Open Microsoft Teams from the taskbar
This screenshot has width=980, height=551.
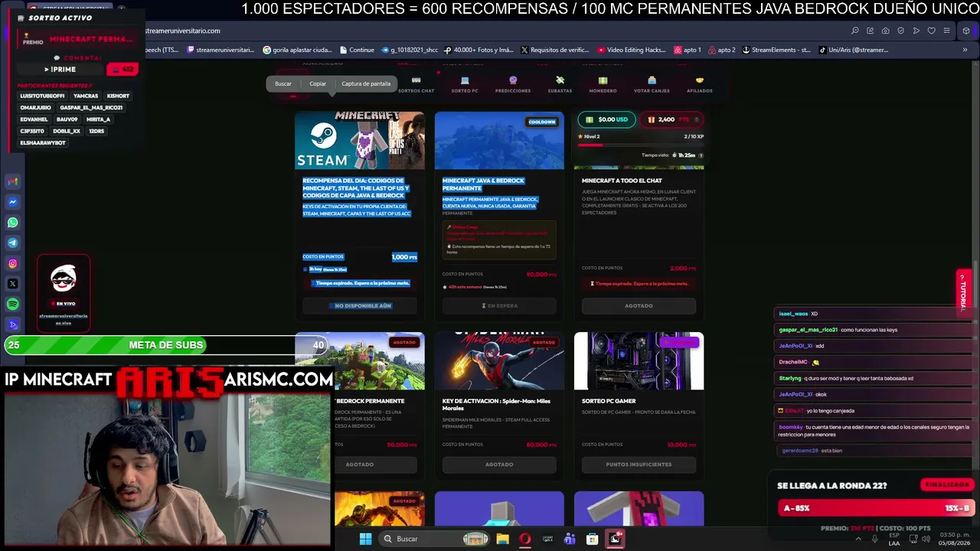click(x=570, y=539)
